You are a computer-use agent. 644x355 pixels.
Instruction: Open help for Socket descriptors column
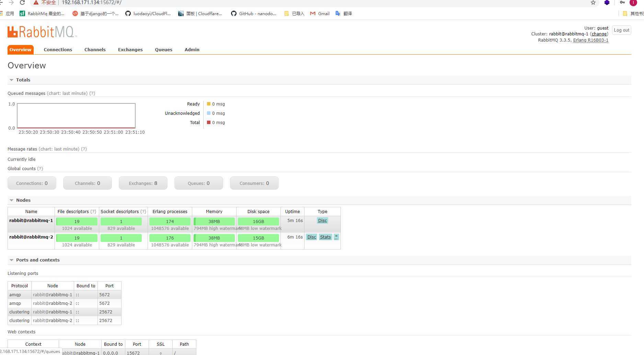(x=143, y=211)
